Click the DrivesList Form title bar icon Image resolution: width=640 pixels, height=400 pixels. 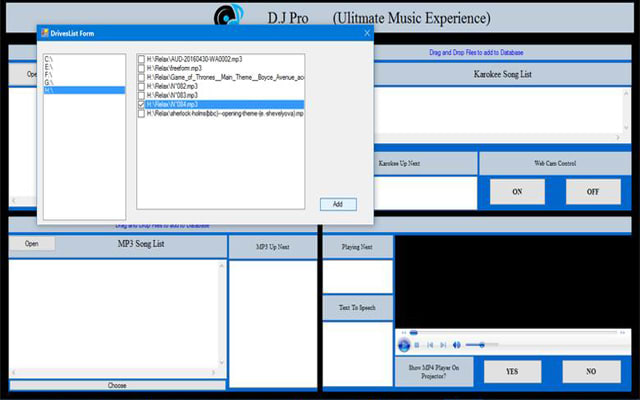[x=44, y=33]
